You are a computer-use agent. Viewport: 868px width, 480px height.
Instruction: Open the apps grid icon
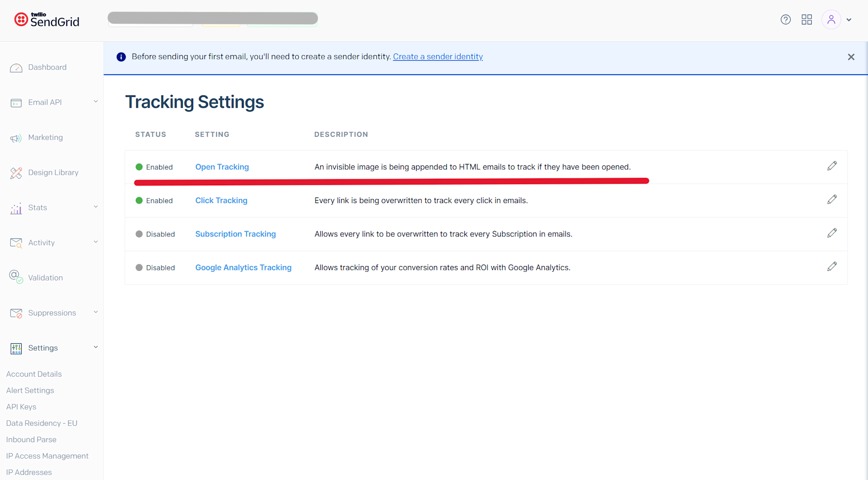[x=806, y=20]
